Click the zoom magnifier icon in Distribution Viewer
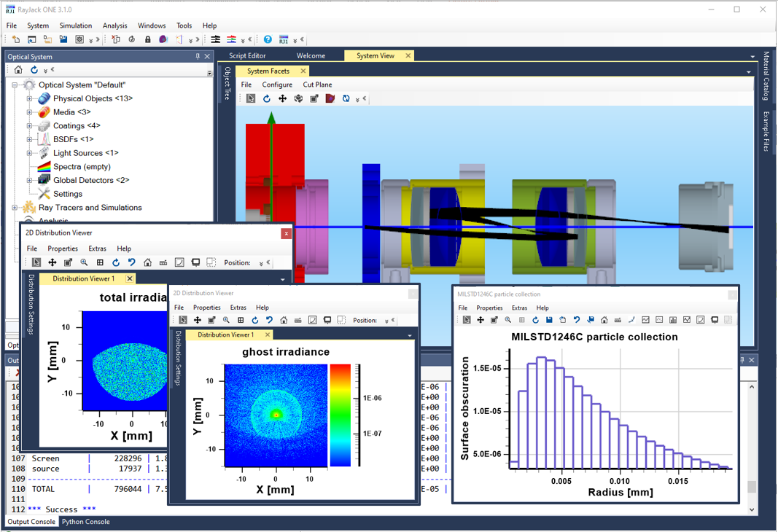This screenshot has width=778, height=532. coord(84,262)
